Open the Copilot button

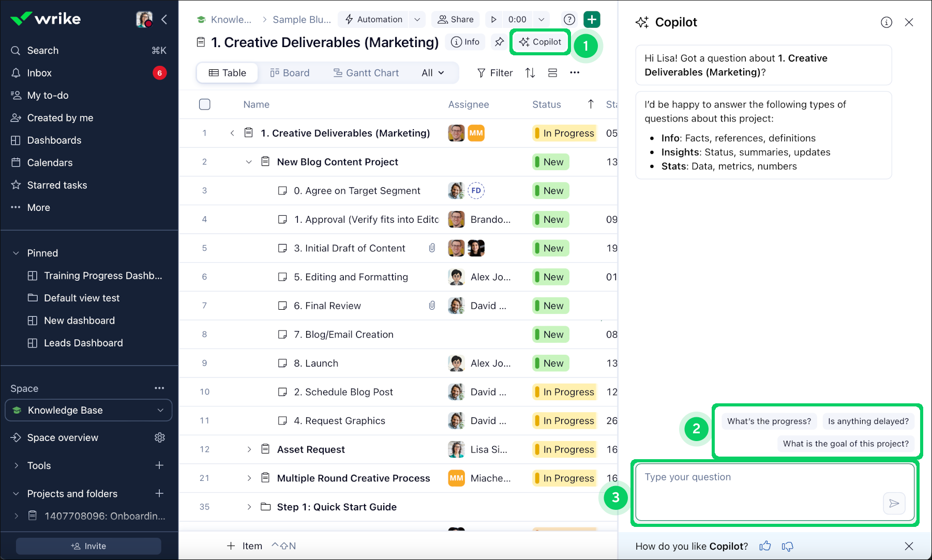pyautogui.click(x=540, y=42)
